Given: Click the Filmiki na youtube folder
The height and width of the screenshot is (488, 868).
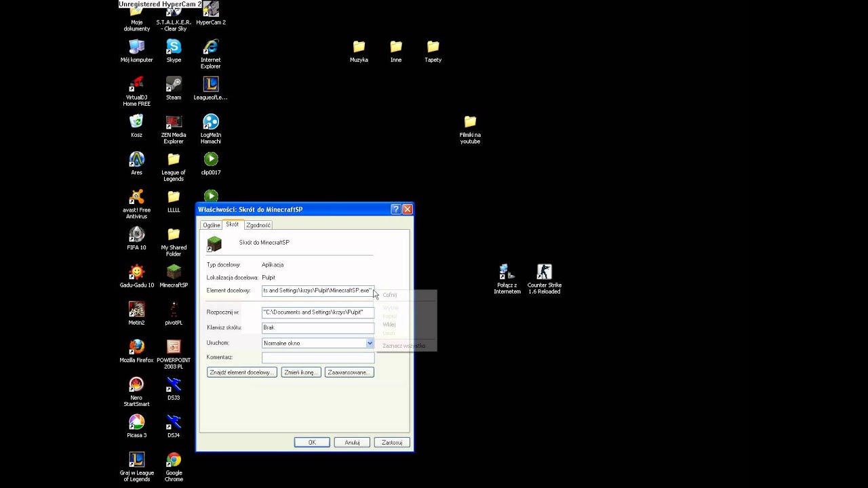Looking at the screenshot, I should (x=470, y=129).
